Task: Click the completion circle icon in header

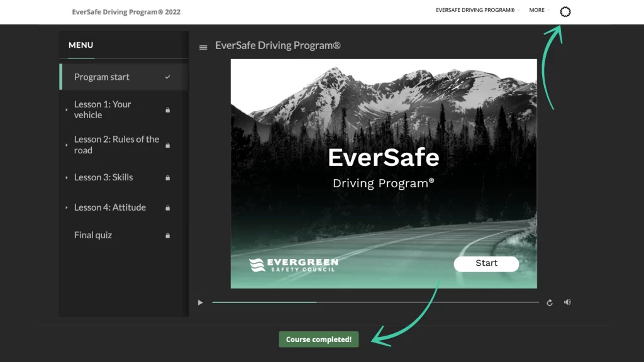Action: (565, 12)
